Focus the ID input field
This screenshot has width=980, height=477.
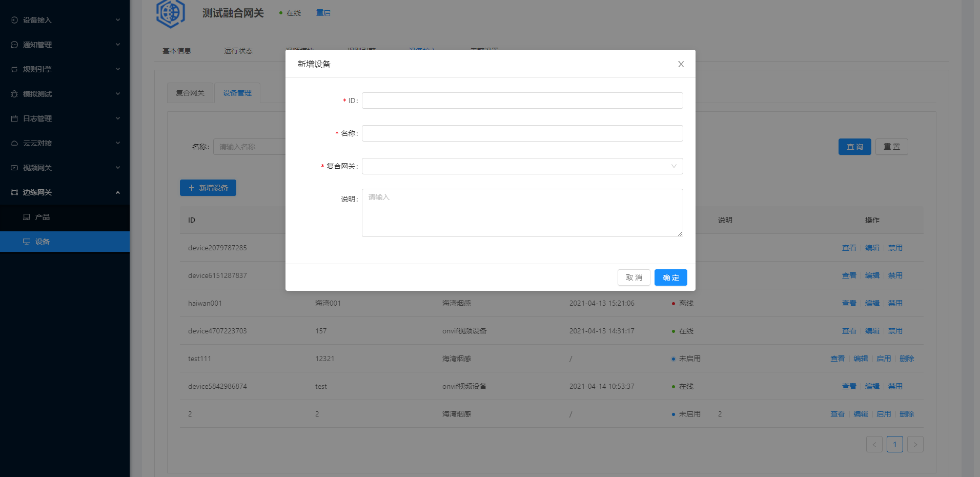coord(522,101)
